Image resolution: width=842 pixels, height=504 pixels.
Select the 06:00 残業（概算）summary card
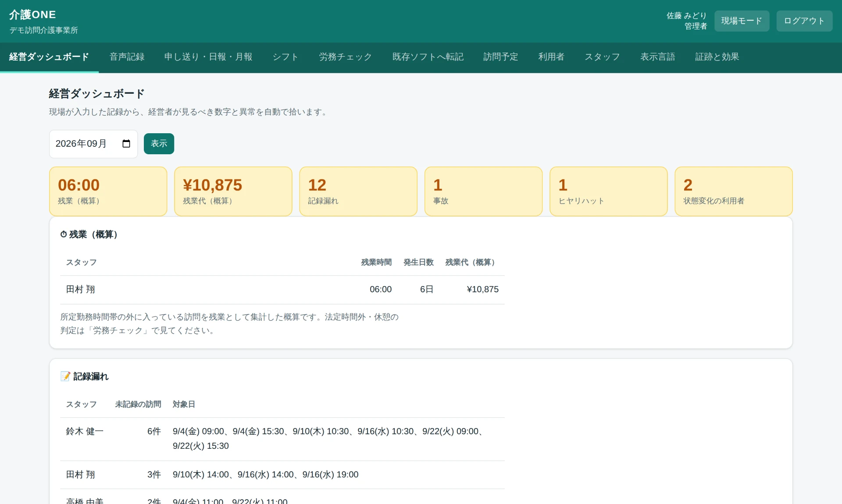click(108, 191)
